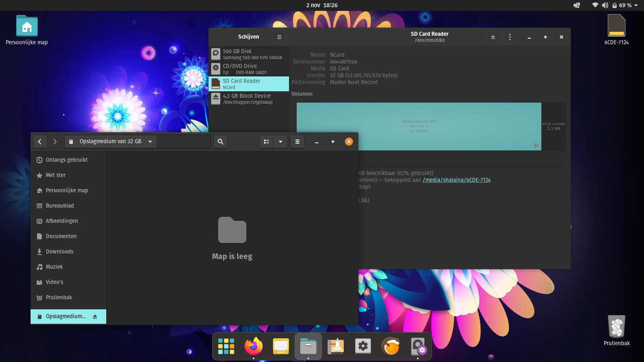The width and height of the screenshot is (644, 362).
Task: Open the clock and calendar in top bar
Action: pyautogui.click(x=322, y=5)
